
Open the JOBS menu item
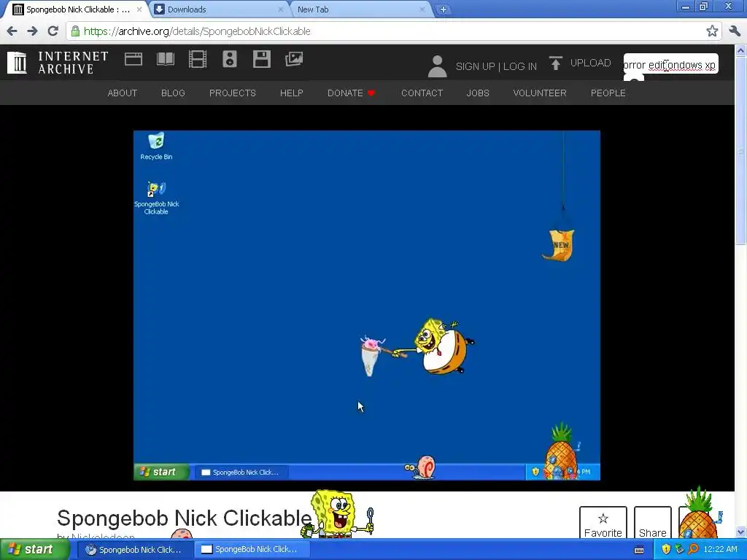click(x=478, y=93)
